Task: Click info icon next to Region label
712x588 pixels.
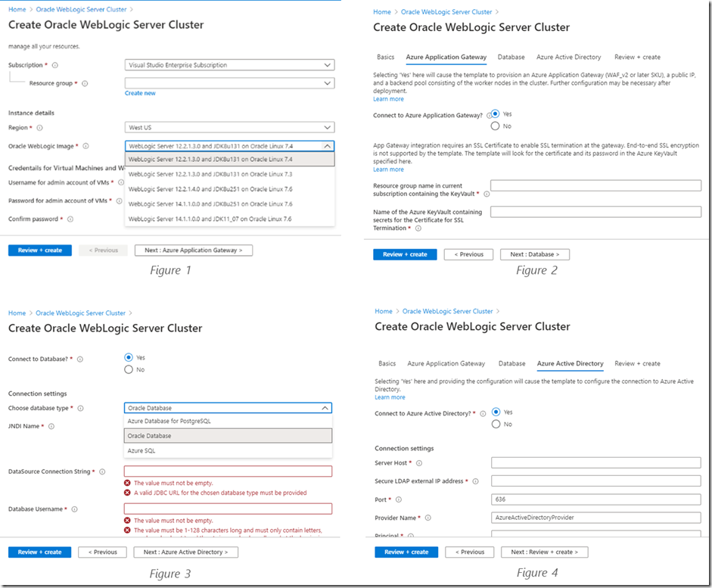Action: 39,128
